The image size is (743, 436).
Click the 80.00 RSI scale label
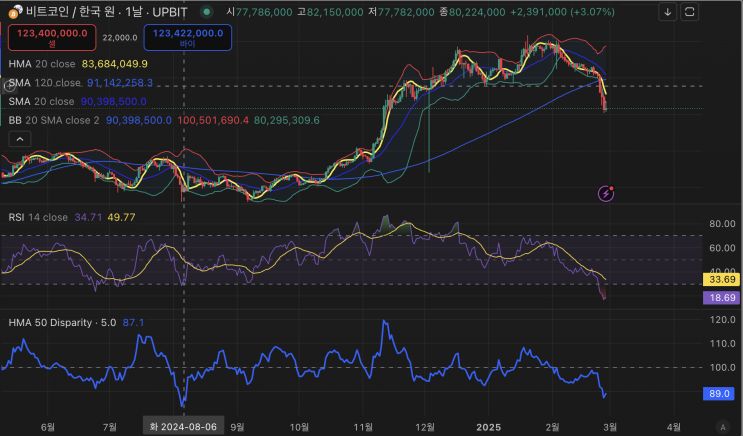[722, 224]
